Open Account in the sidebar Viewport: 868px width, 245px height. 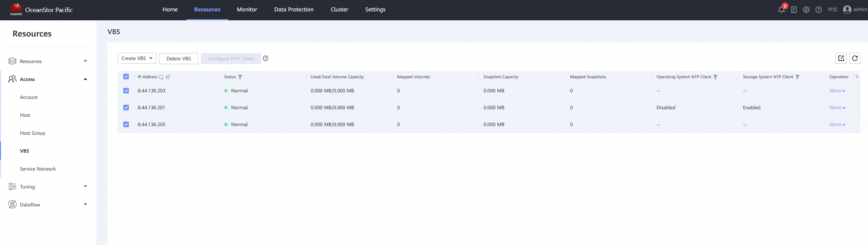click(x=29, y=97)
